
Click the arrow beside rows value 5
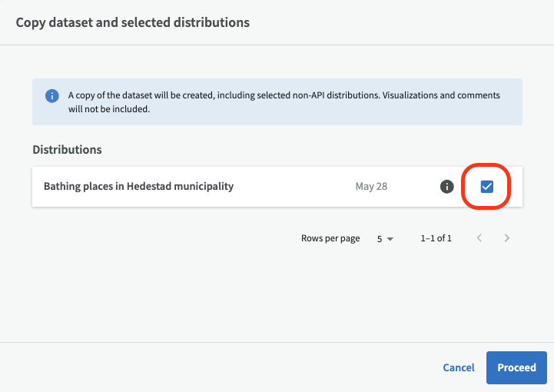[x=390, y=239]
